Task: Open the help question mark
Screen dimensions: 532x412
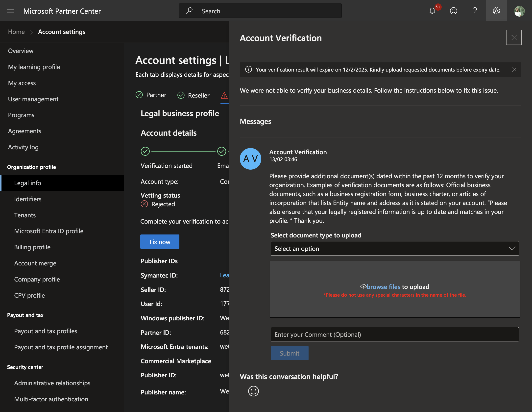Action: point(475,11)
